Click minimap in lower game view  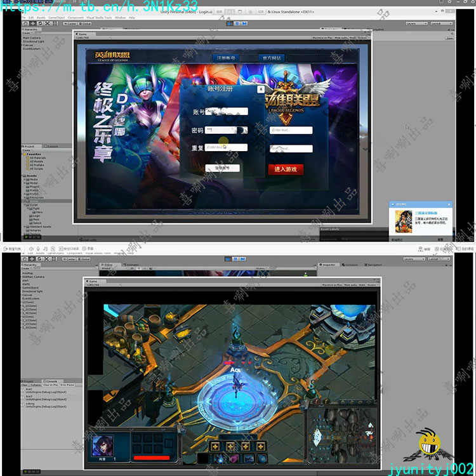pos(341,435)
